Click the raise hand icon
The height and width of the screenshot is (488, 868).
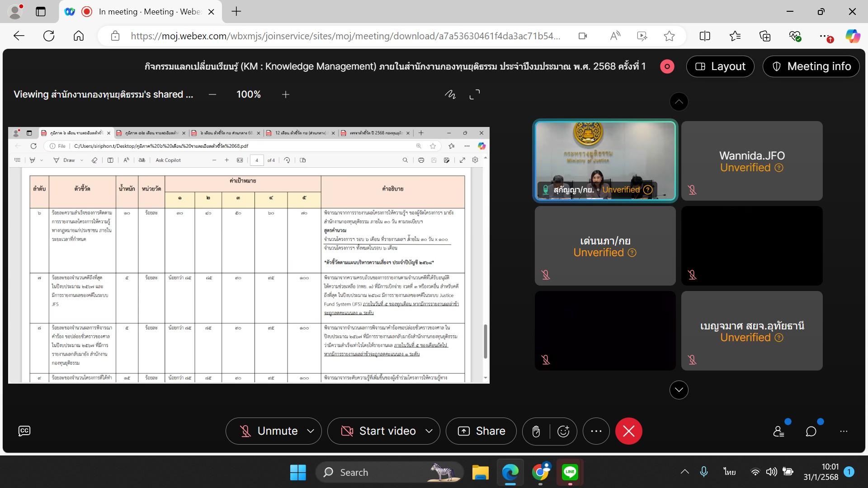point(536,432)
